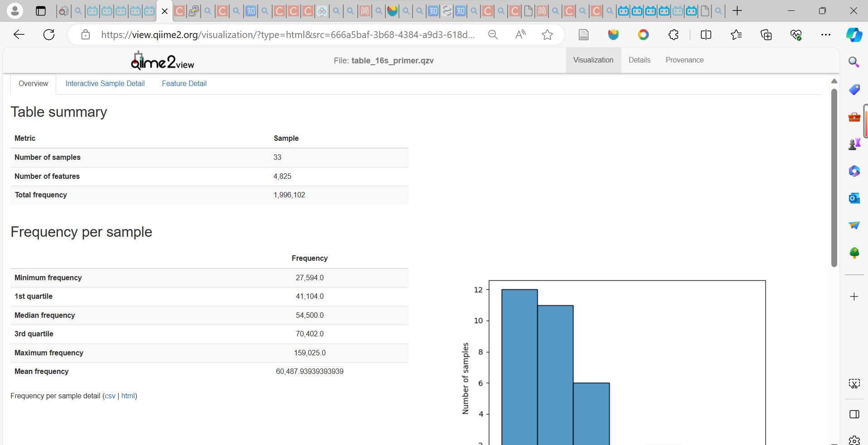Launch the screenshot capture tool in the sidebar
The image size is (868, 445).
tap(854, 383)
